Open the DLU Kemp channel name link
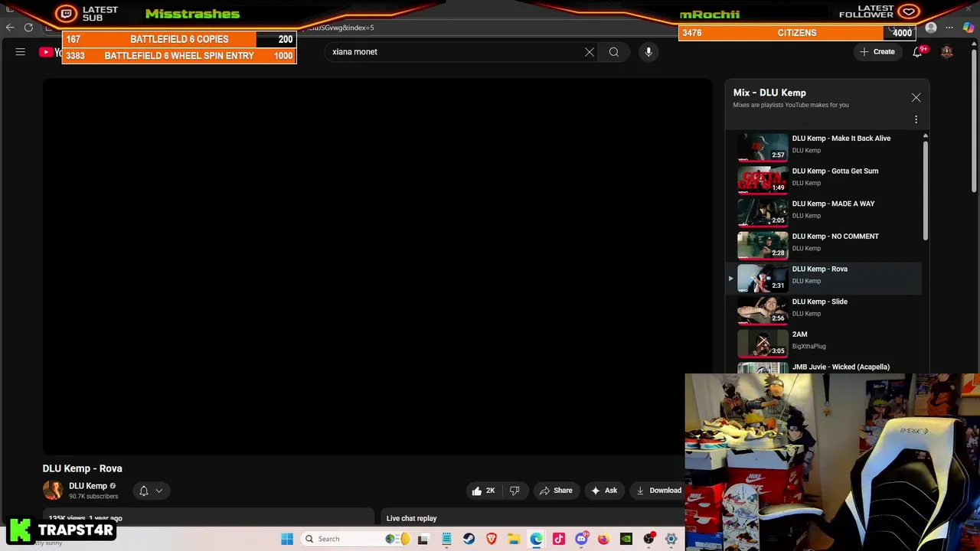Image resolution: width=980 pixels, height=551 pixels. 88,486
